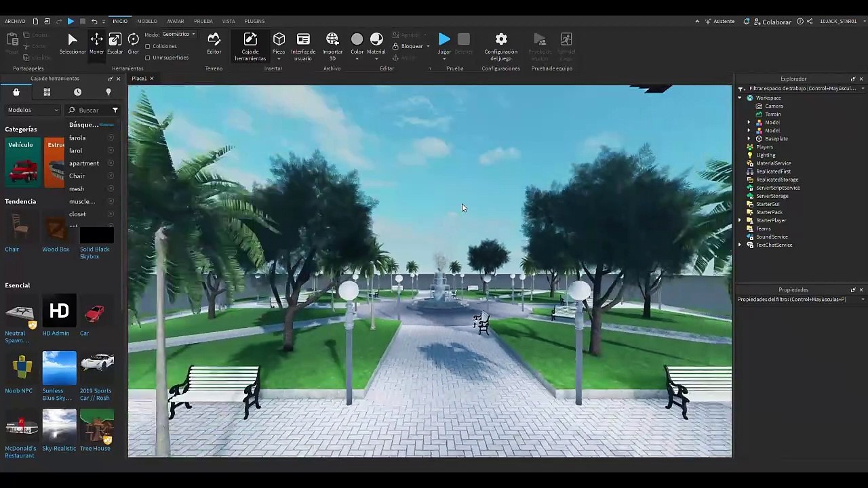
Task: Expand the first Model node in Explorer
Action: click(x=749, y=123)
